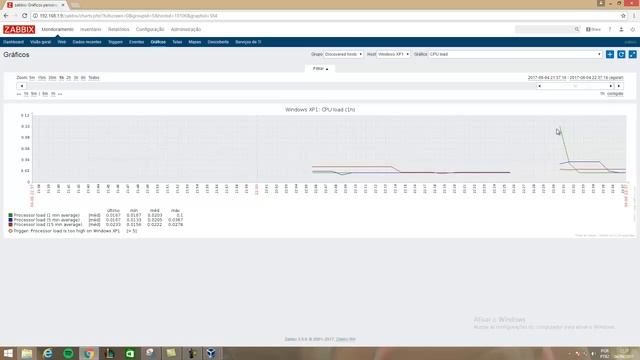The height and width of the screenshot is (360, 640).
Task: Open the Gráfico dropdown showing CPU load
Action: point(515,54)
